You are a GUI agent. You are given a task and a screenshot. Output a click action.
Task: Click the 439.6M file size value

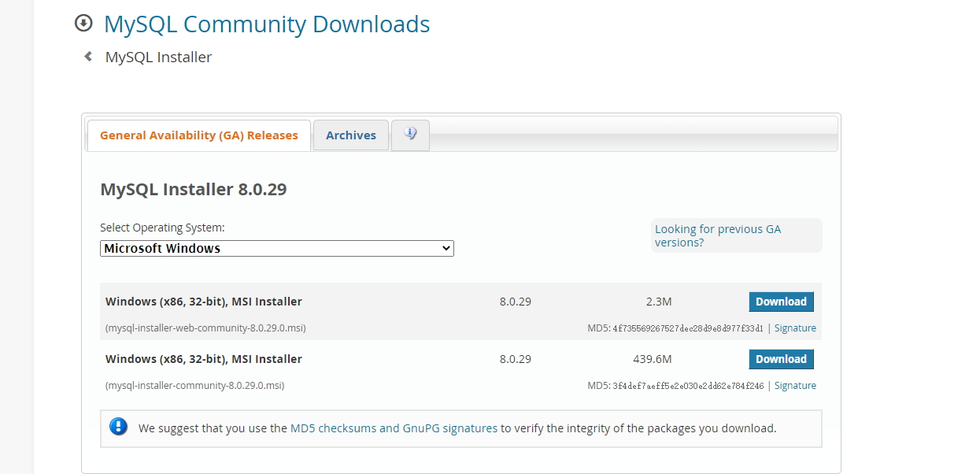653,359
